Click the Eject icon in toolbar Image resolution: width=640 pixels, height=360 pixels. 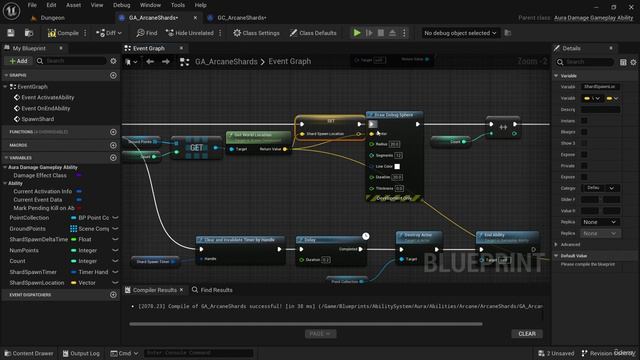pos(392,33)
